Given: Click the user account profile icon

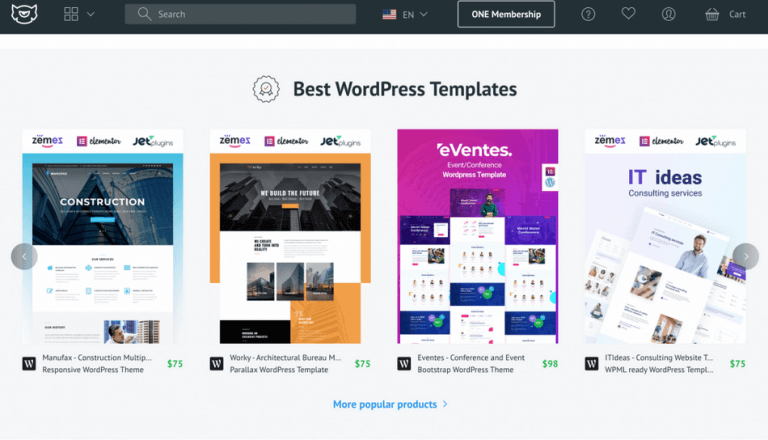Looking at the screenshot, I should pyautogui.click(x=668, y=14).
